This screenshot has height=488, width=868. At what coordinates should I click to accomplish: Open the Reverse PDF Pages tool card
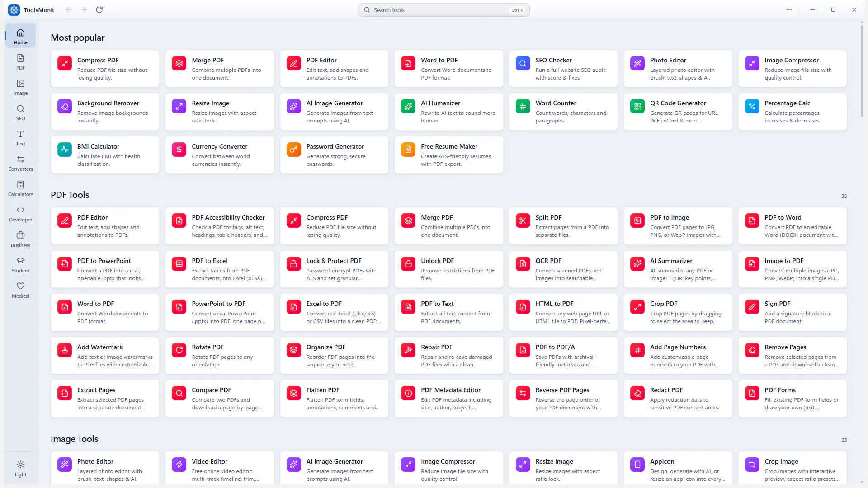point(563,399)
